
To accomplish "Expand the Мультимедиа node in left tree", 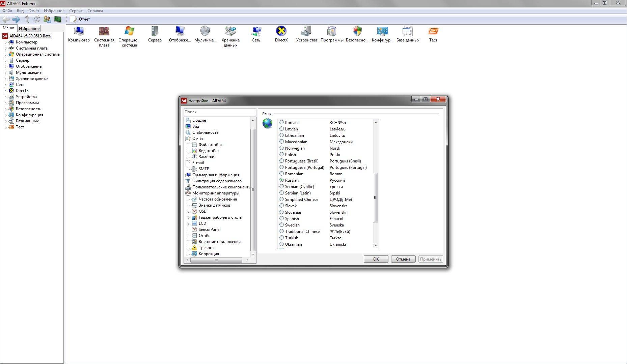I will [5, 73].
